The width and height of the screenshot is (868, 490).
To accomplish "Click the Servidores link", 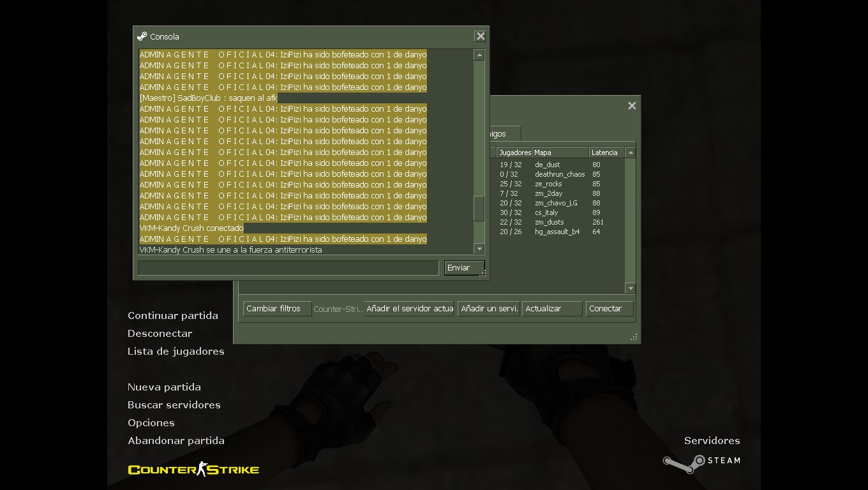I will pos(712,441).
